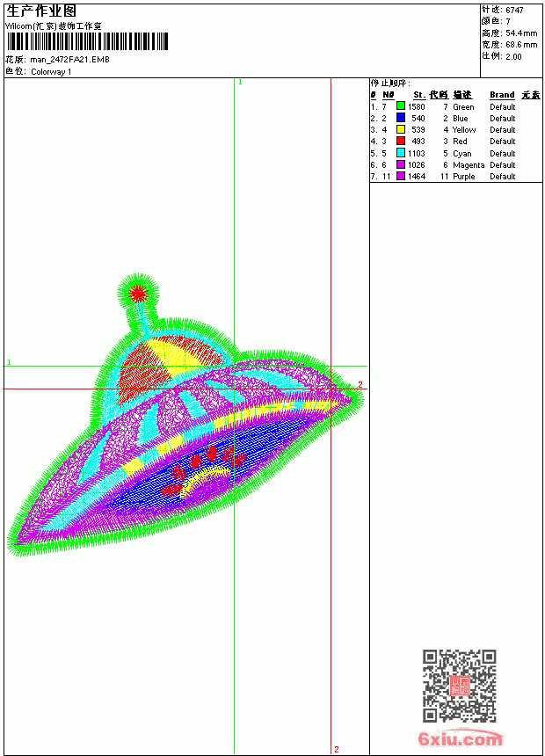Click the Blue color swatch

[x=400, y=117]
